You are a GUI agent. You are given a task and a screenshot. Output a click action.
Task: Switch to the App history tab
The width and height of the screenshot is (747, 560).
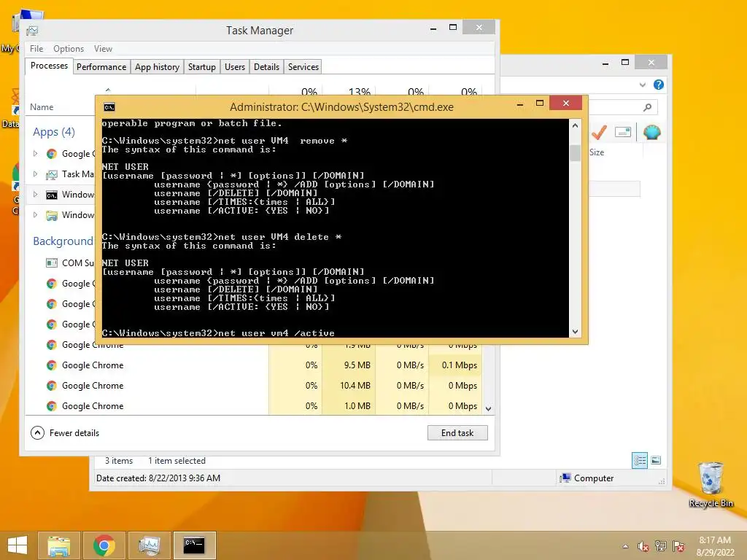[x=157, y=66]
